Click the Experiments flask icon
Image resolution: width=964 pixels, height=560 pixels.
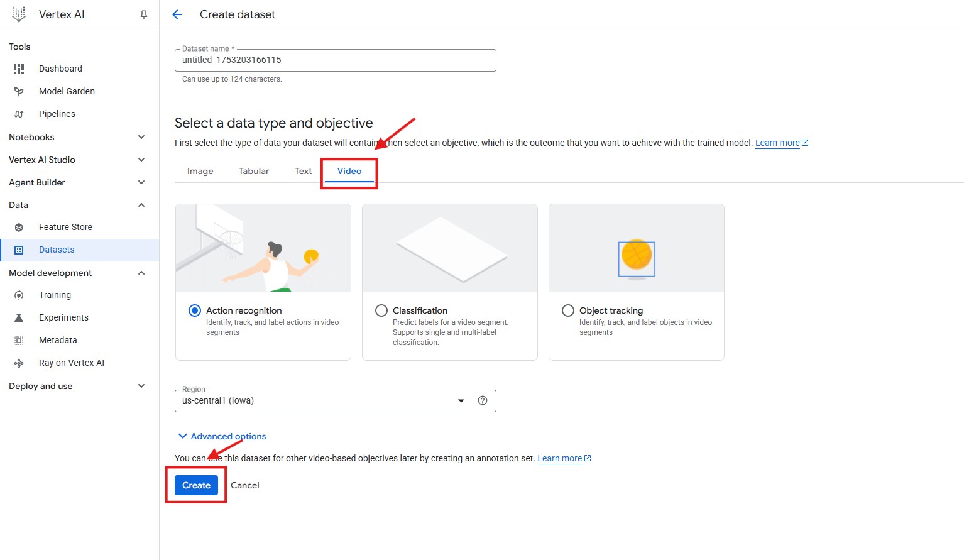(19, 317)
